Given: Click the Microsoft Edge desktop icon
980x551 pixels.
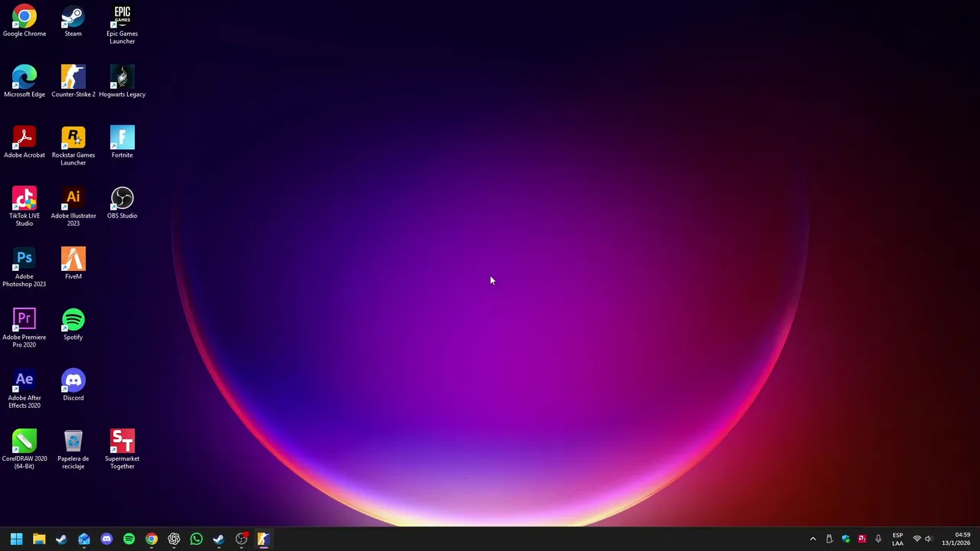Looking at the screenshot, I should [x=24, y=82].
